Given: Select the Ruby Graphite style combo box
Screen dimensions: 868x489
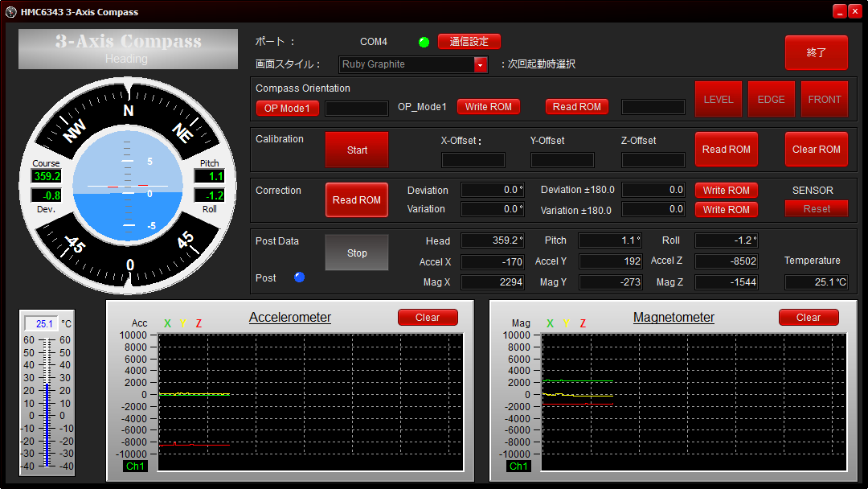Looking at the screenshot, I should point(413,65).
